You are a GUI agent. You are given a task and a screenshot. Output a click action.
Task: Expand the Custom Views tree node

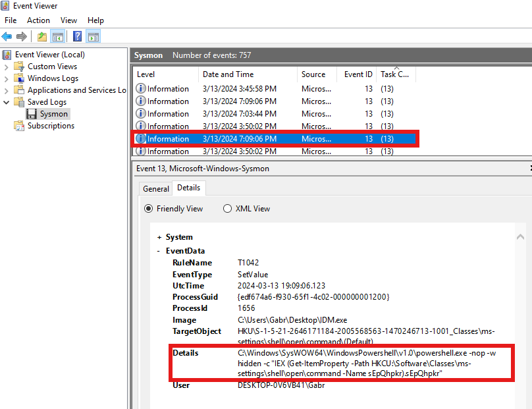tap(6, 67)
